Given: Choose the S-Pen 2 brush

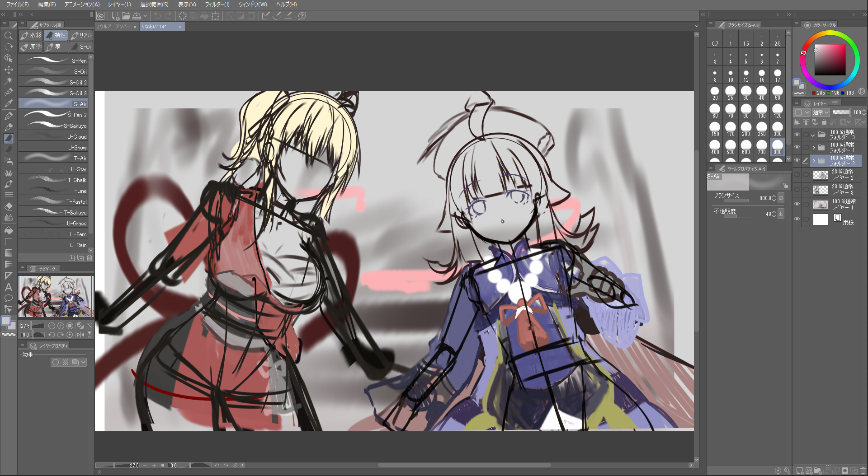Looking at the screenshot, I should coord(53,115).
